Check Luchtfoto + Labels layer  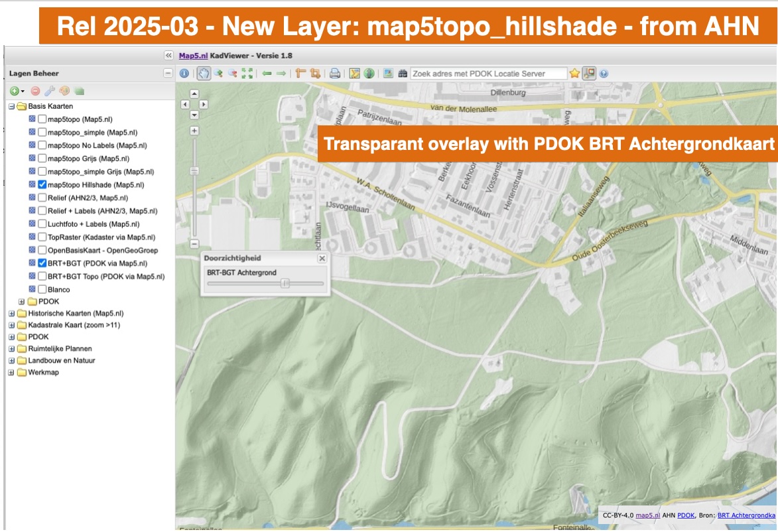pyautogui.click(x=42, y=224)
